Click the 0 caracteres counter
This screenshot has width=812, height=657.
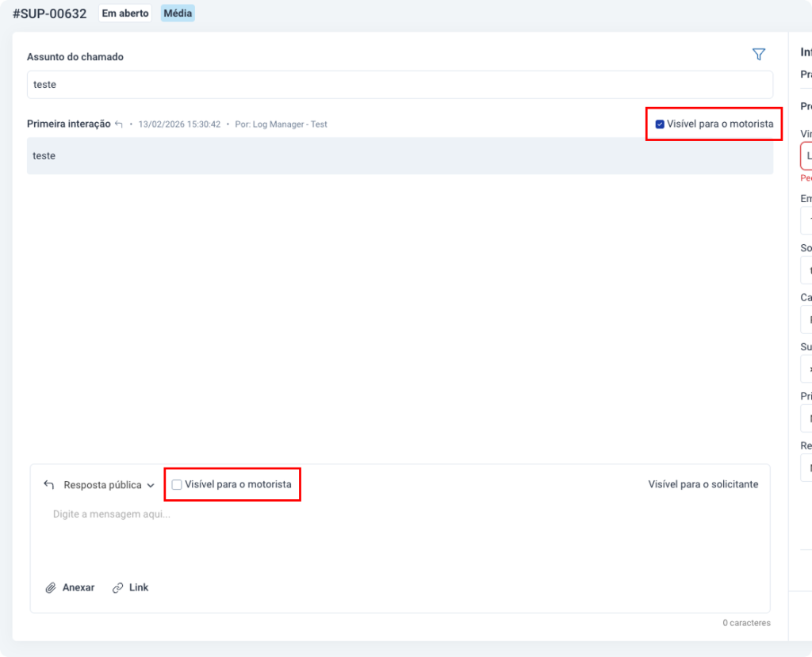(x=746, y=623)
